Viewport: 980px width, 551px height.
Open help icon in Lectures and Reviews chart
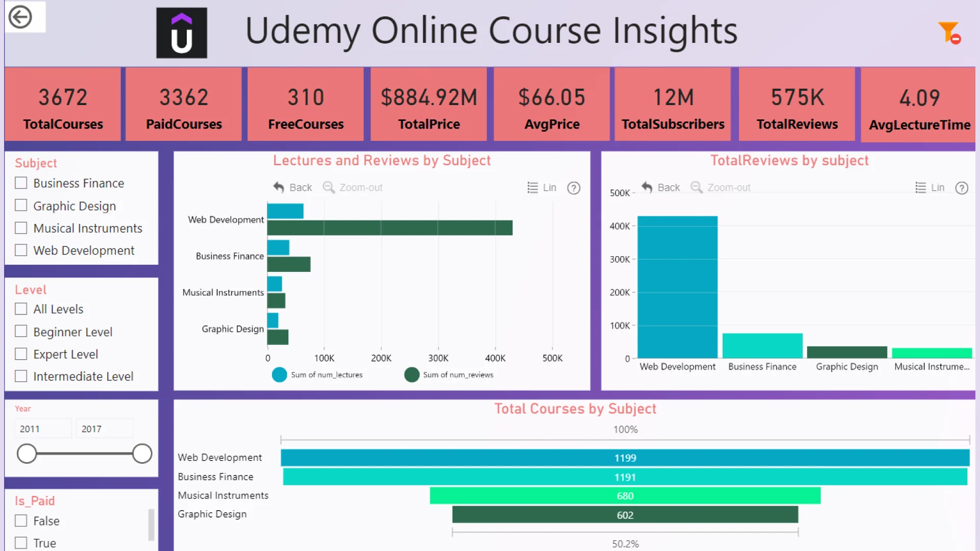pos(574,188)
